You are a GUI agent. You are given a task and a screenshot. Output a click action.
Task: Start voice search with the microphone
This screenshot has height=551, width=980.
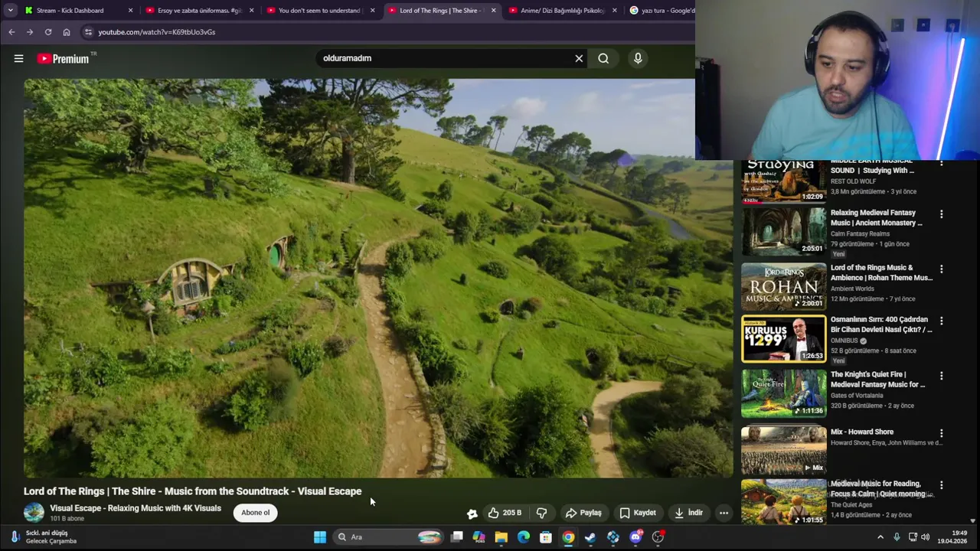(638, 58)
